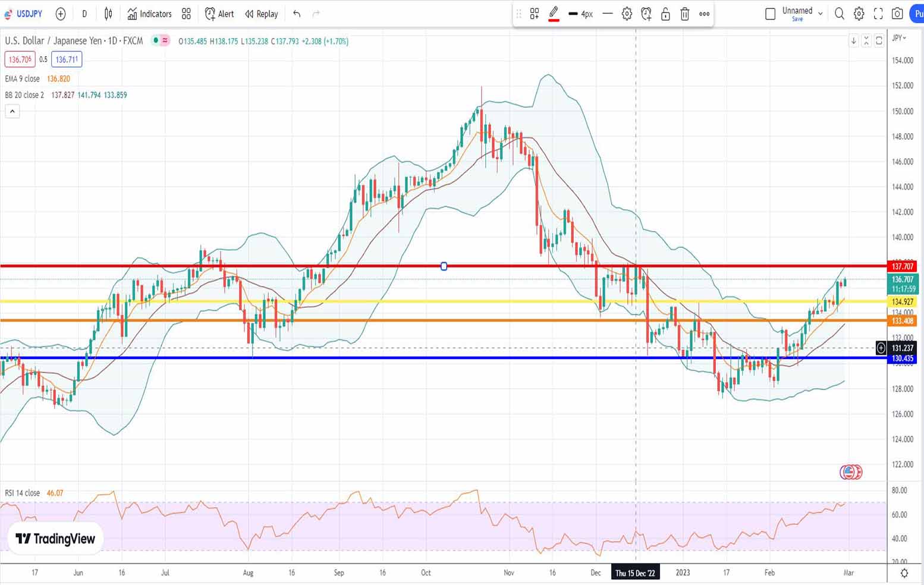This screenshot has height=585, width=924.
Task: Change the D timeframe interval
Action: coord(84,14)
